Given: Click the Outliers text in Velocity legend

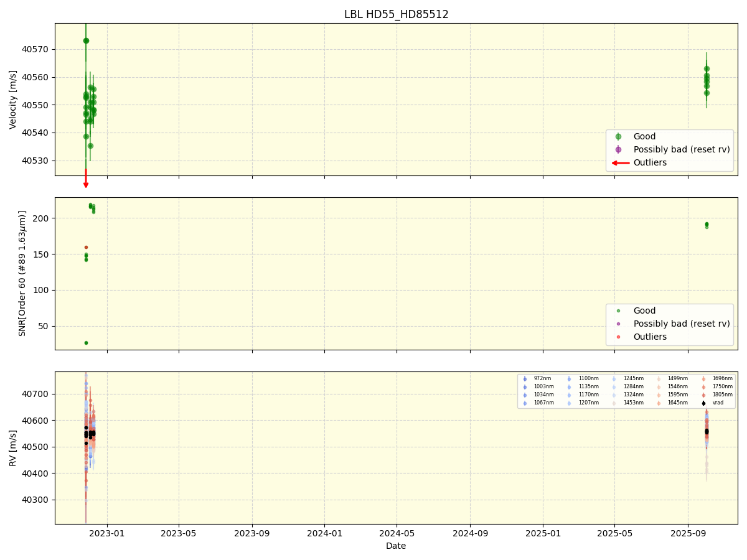Looking at the screenshot, I should click(x=650, y=163).
